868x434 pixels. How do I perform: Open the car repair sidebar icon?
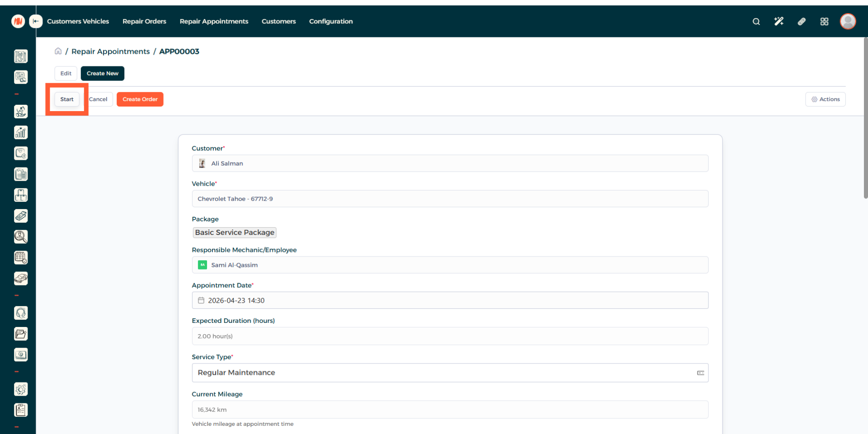point(21,279)
